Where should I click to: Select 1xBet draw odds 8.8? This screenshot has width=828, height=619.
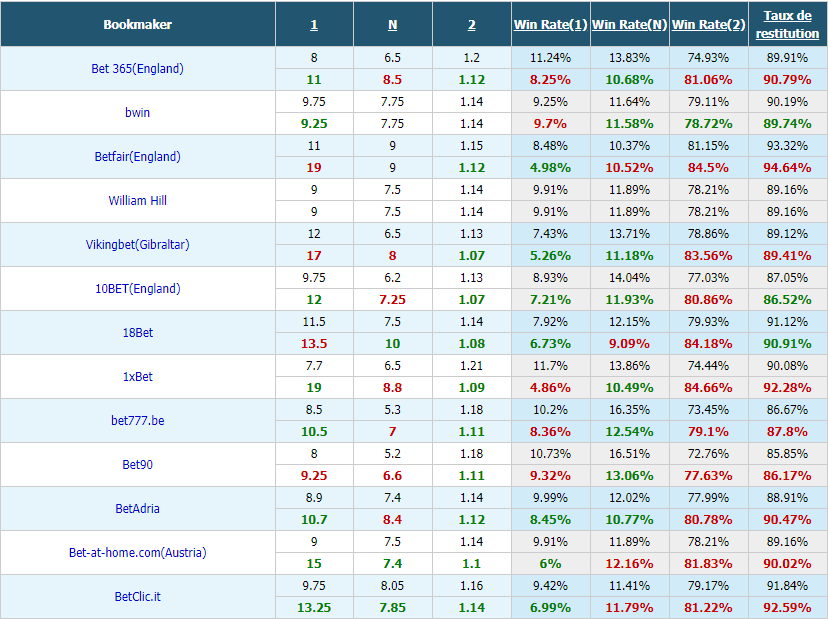pyautogui.click(x=392, y=388)
